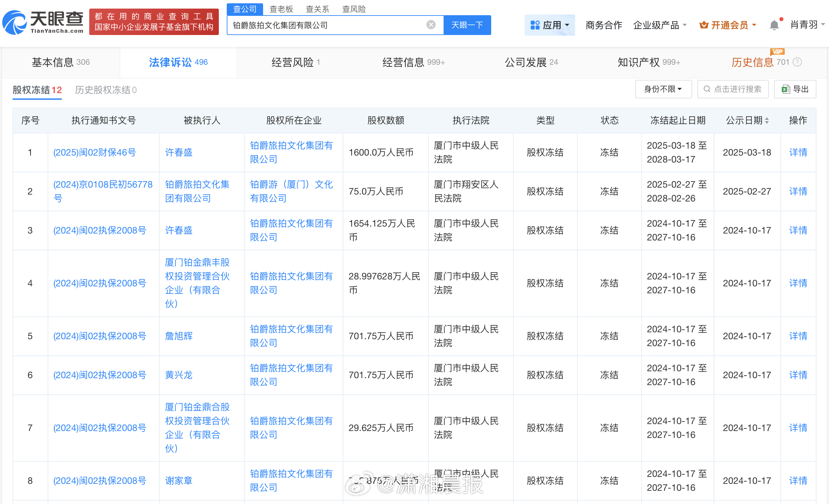Click 29.625万人民币 amount

(381, 428)
